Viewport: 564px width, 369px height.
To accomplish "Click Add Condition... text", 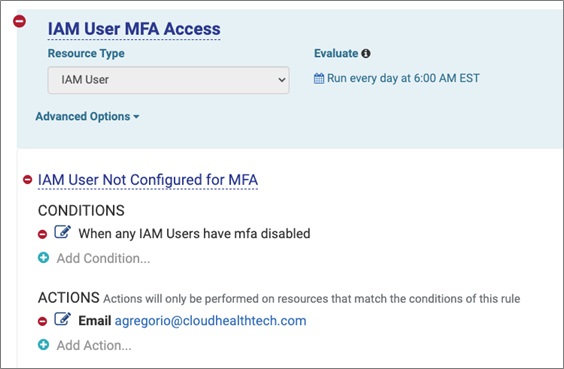I will [103, 258].
